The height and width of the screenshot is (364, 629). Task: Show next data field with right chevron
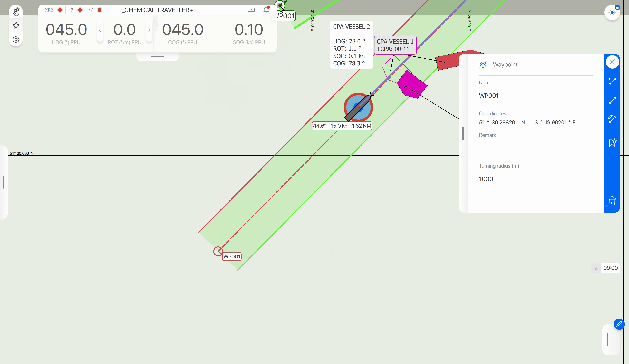tap(149, 30)
